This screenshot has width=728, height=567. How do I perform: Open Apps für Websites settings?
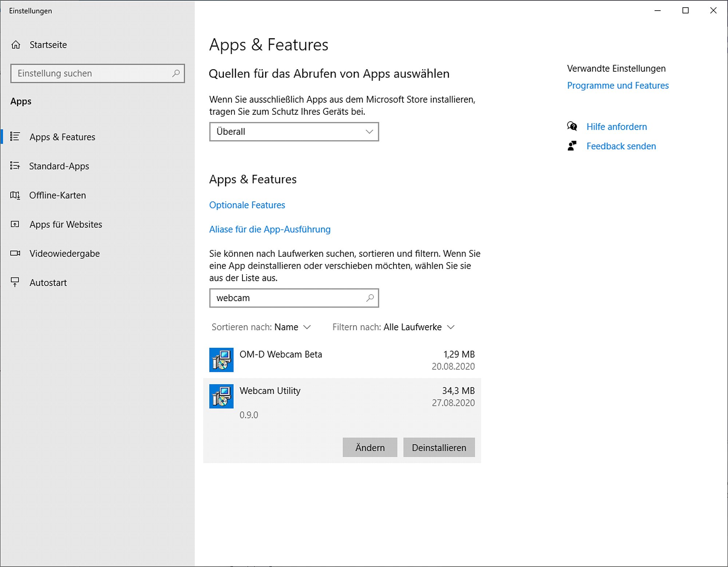tap(66, 224)
